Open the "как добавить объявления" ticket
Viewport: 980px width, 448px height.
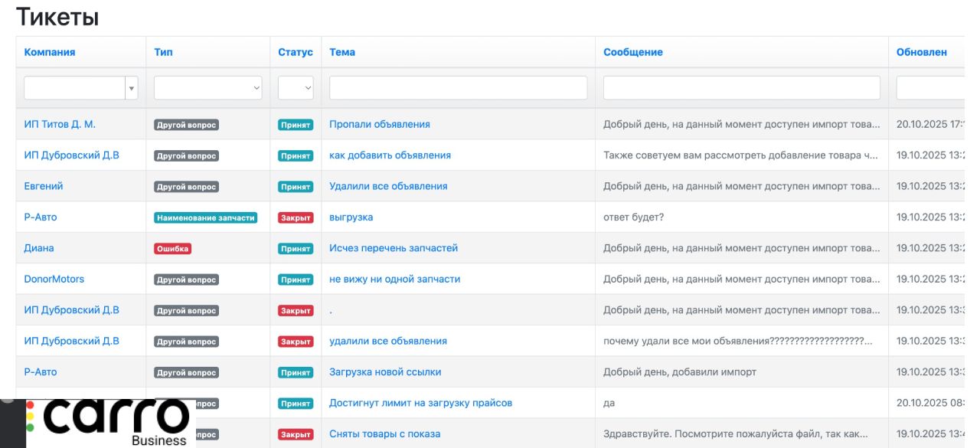click(390, 155)
